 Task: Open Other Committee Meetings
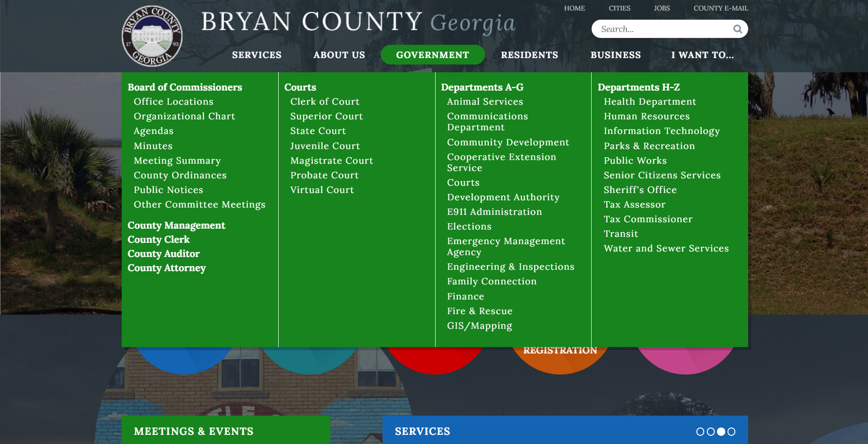coord(199,204)
